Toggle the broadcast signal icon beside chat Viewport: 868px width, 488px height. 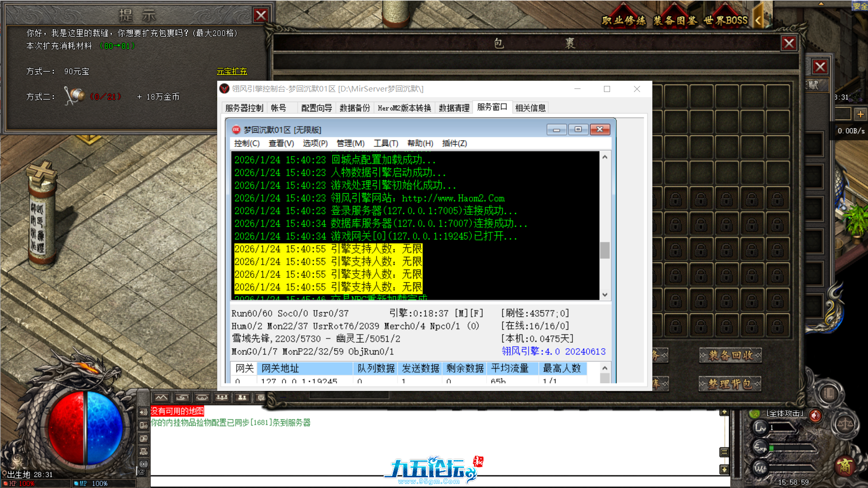[x=143, y=464]
